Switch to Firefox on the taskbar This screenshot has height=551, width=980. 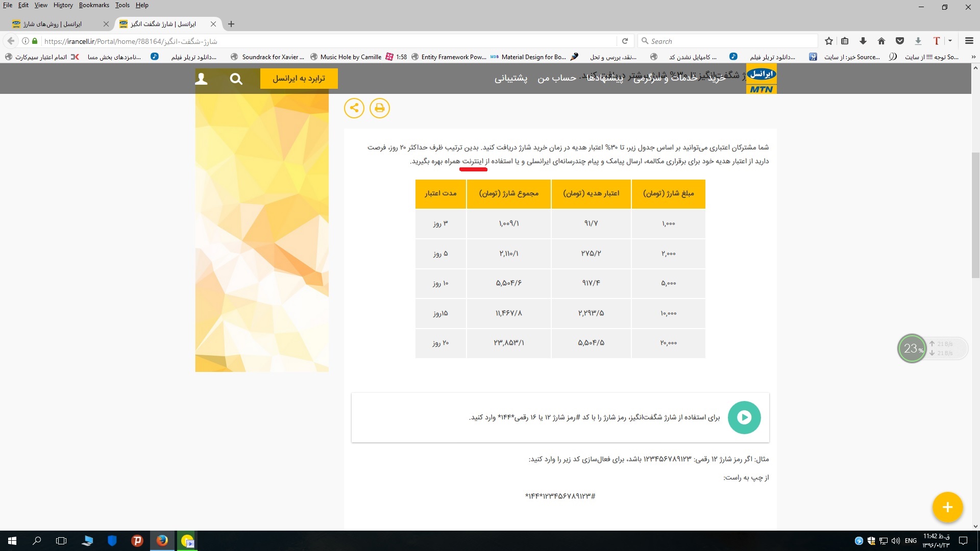coord(162,541)
